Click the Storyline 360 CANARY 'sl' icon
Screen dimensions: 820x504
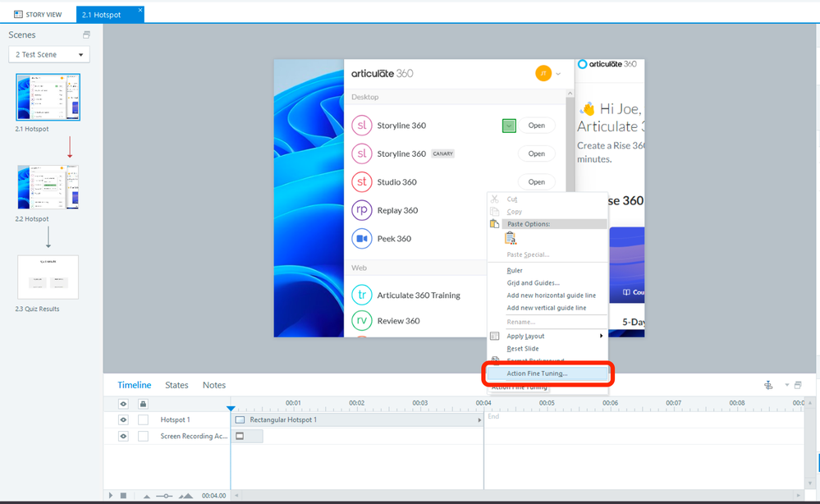(x=361, y=153)
